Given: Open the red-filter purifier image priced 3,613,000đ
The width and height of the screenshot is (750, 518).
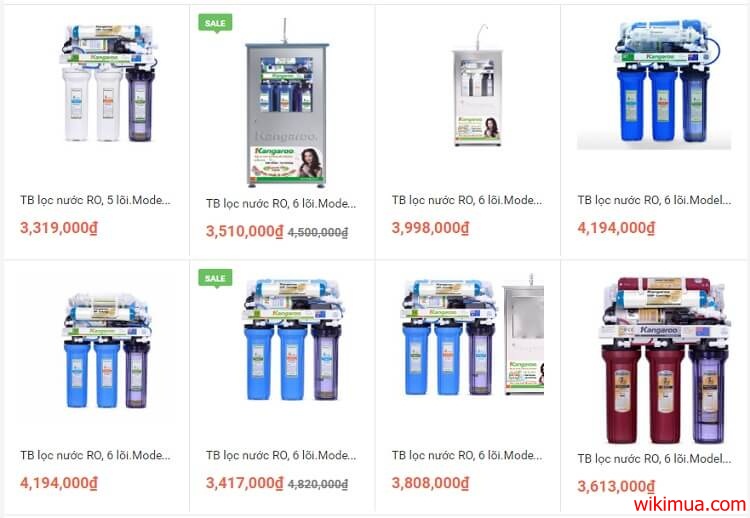Looking at the screenshot, I should click(665, 360).
